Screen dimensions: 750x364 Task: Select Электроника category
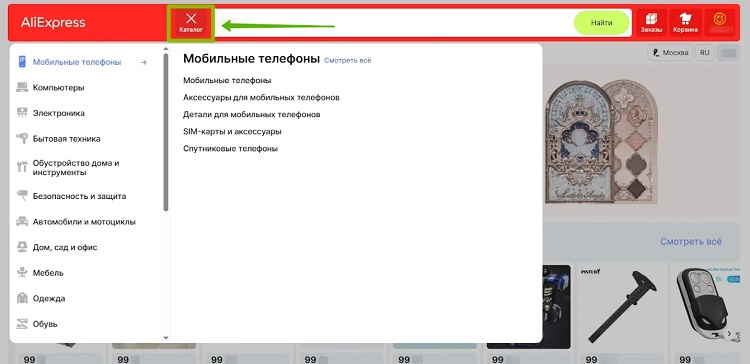point(58,113)
